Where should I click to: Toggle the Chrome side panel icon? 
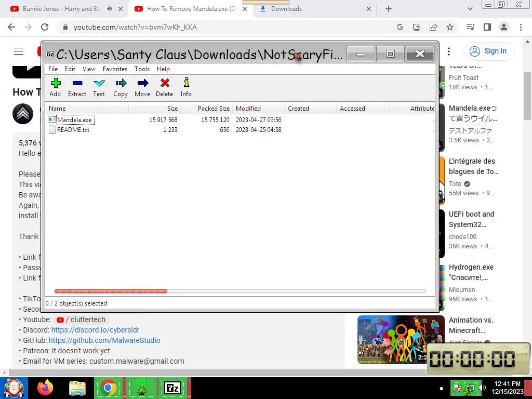coord(487,27)
